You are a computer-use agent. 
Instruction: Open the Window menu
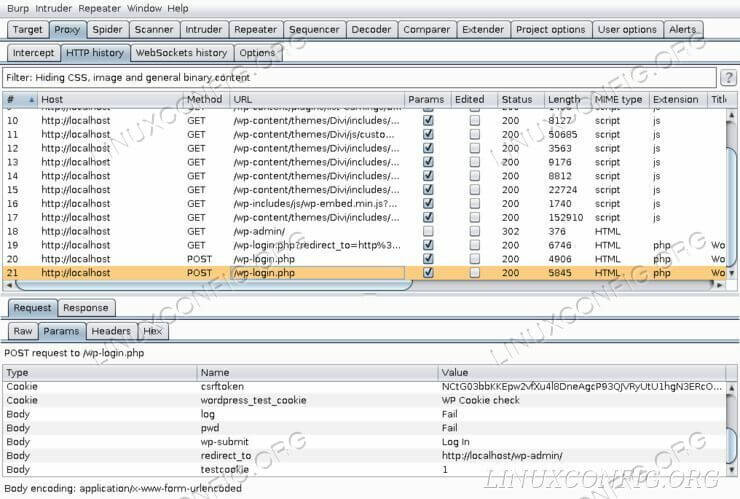pos(144,8)
